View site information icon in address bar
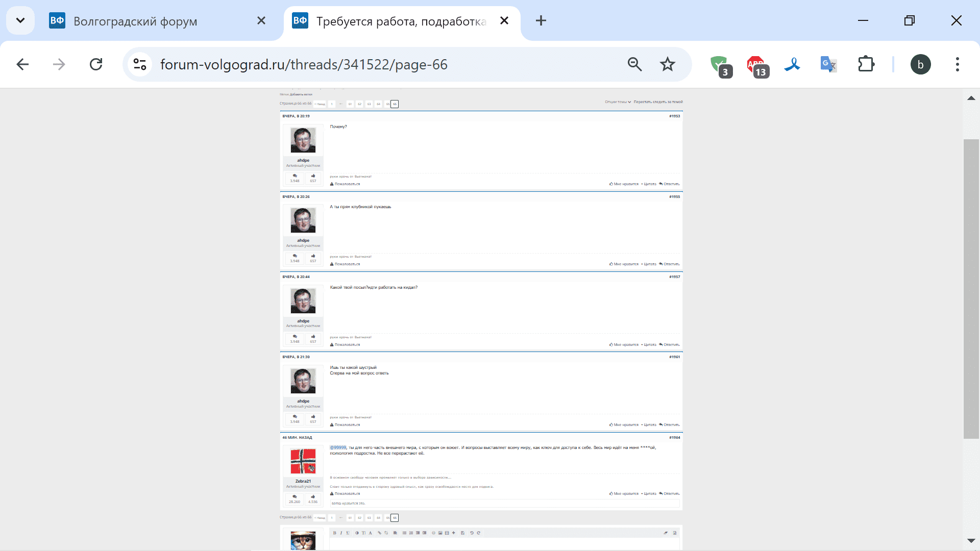 [x=140, y=65]
